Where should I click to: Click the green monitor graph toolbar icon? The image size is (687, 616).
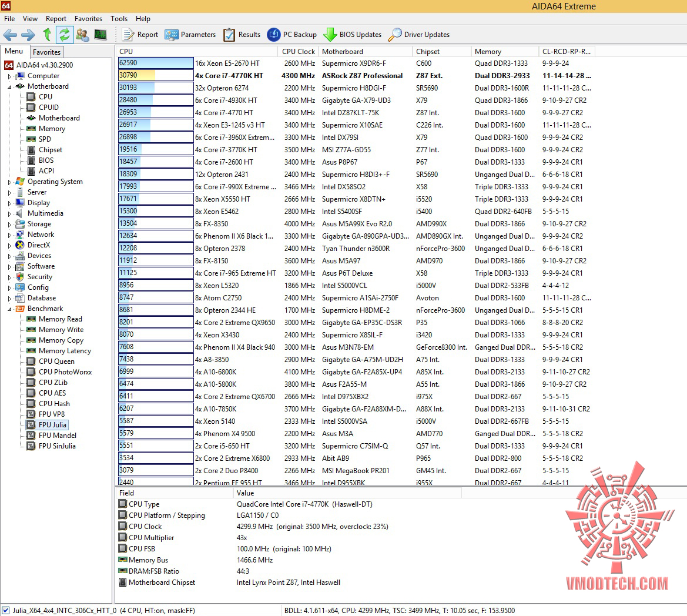(100, 35)
